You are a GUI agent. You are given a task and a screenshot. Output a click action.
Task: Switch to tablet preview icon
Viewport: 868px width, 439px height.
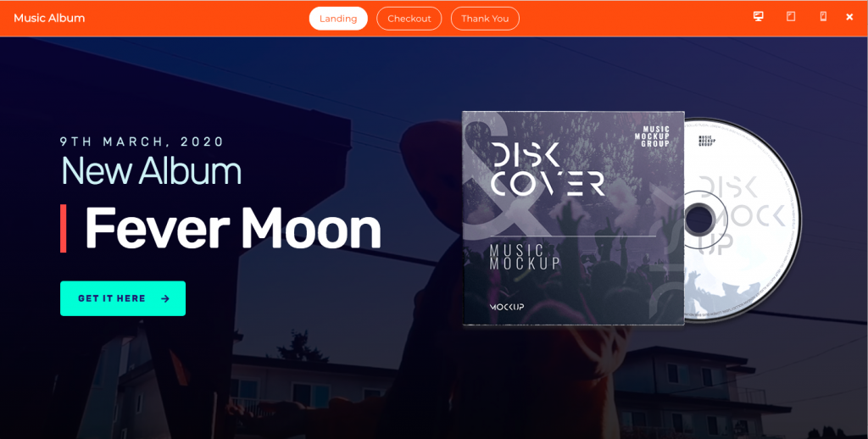coord(791,17)
